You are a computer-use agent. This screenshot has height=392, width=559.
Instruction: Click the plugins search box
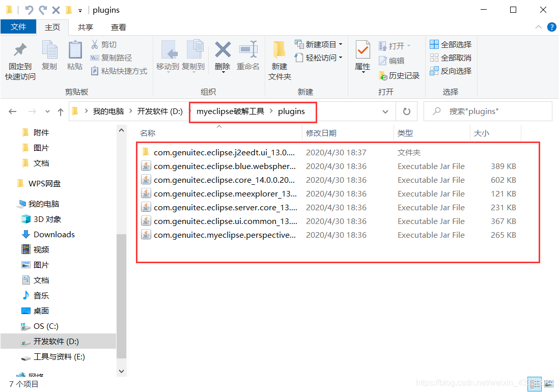tap(488, 111)
